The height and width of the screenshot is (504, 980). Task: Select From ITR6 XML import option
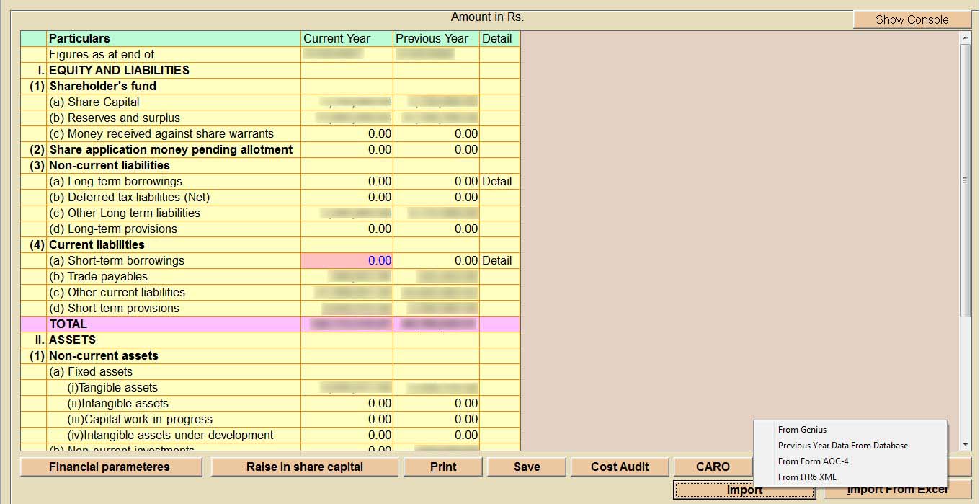pos(807,477)
